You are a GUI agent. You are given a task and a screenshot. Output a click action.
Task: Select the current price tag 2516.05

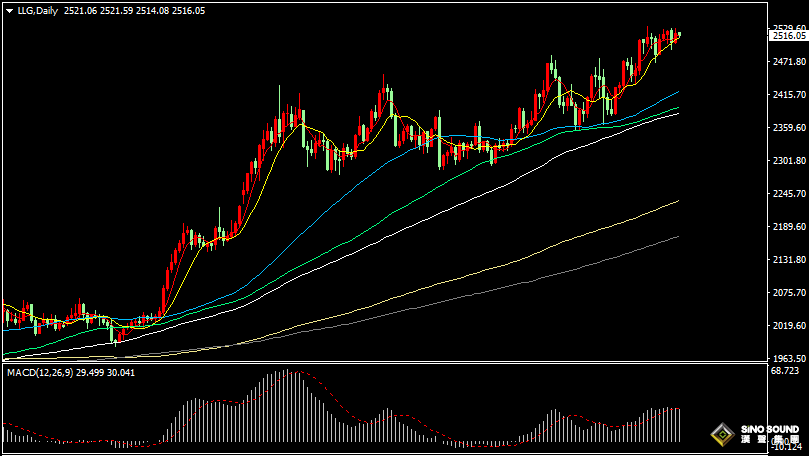click(788, 36)
